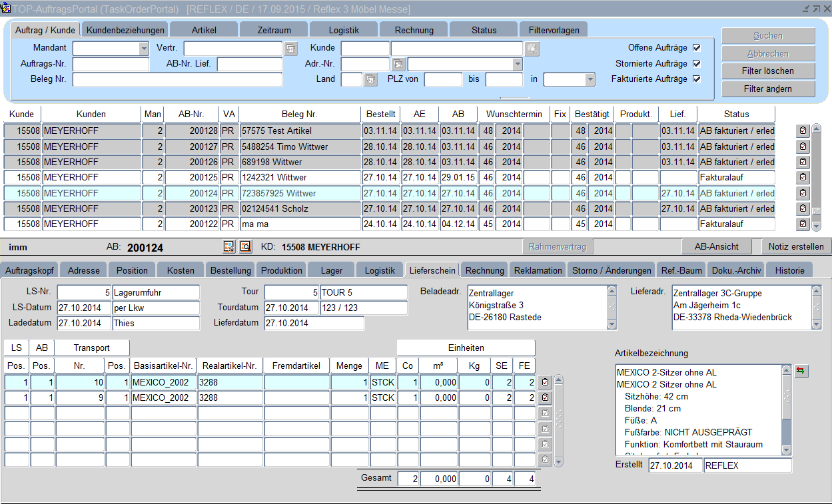The height and width of the screenshot is (504, 832).
Task: Toggle Stornierte Aufträge checkbox
Action: tap(697, 64)
